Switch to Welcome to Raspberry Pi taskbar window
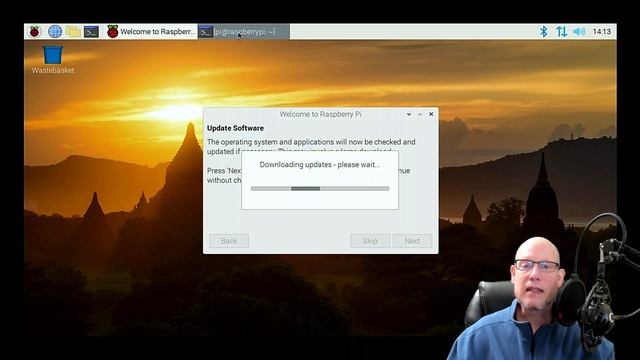Screen dimensions: 640x360 coord(151,31)
